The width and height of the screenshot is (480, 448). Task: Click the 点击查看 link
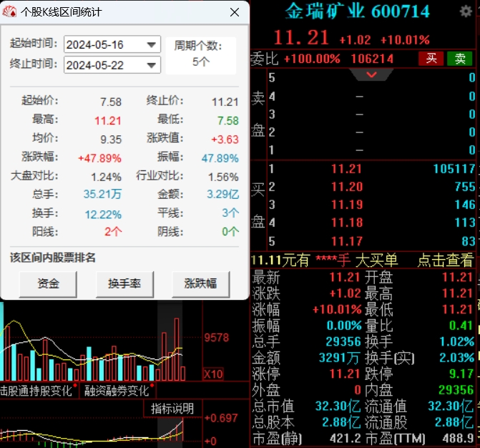pyautogui.click(x=446, y=260)
